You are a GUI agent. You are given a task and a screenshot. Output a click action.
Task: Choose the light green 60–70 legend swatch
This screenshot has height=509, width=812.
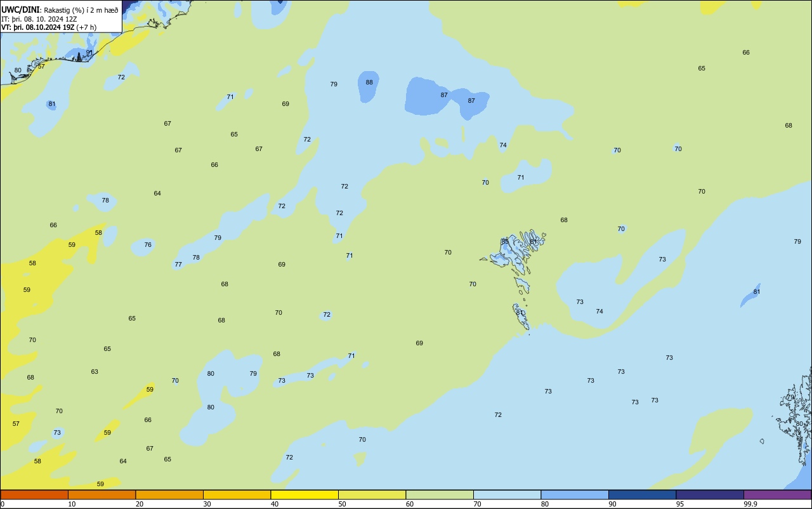[x=440, y=495]
